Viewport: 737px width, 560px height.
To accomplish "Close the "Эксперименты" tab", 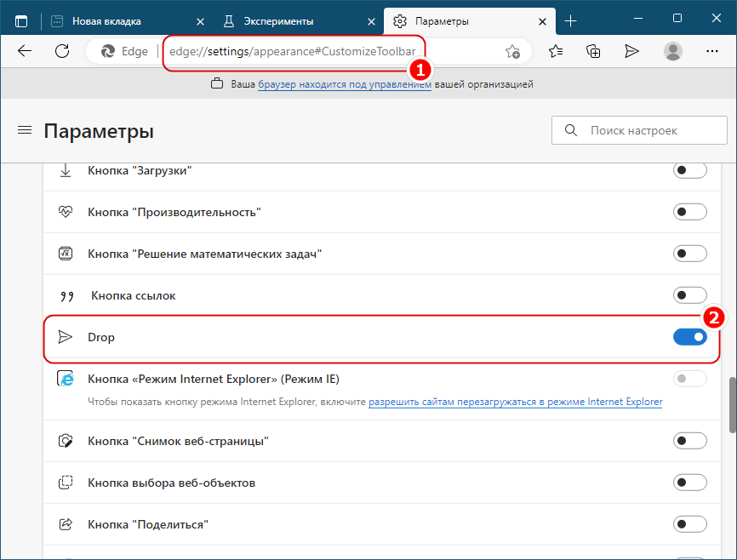I will point(371,21).
